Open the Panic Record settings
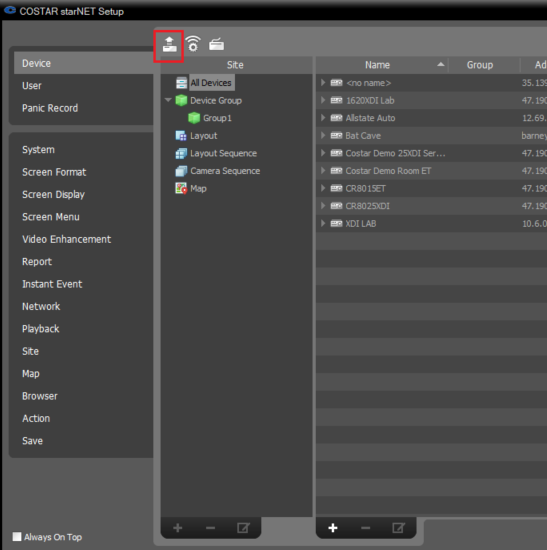This screenshot has width=547, height=550. point(50,108)
